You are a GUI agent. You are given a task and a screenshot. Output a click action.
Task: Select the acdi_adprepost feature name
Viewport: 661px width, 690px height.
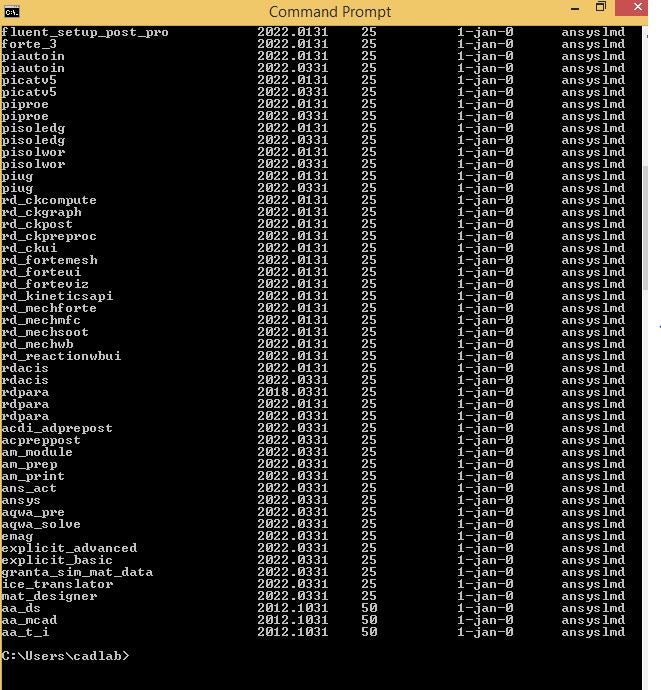coord(57,428)
